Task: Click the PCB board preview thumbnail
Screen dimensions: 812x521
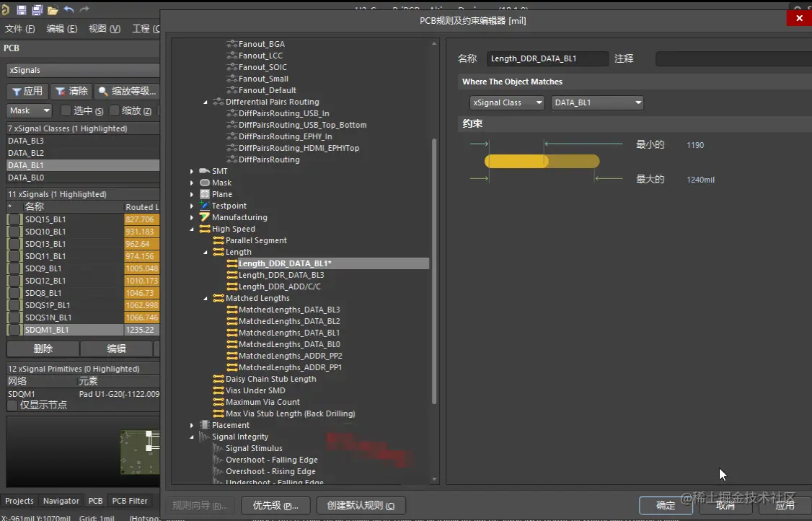Action: tap(140, 452)
